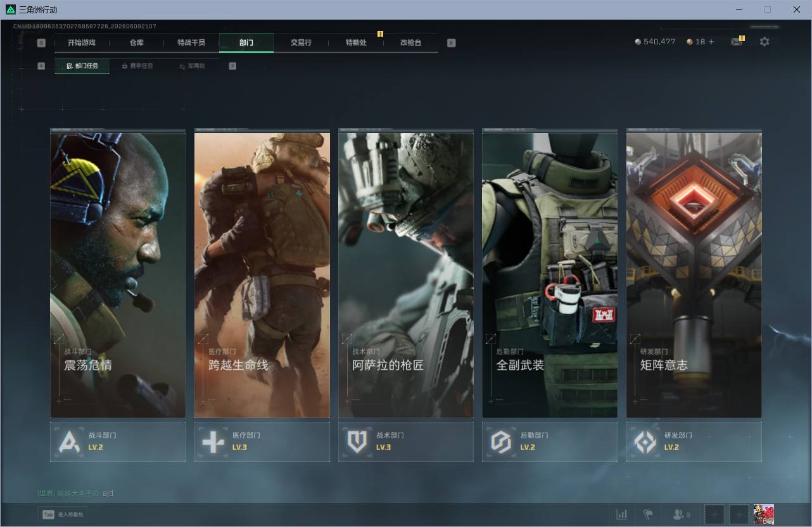Select the 后勤部门 LV.2 department badge
The width and height of the screenshot is (812, 527).
tap(550, 441)
